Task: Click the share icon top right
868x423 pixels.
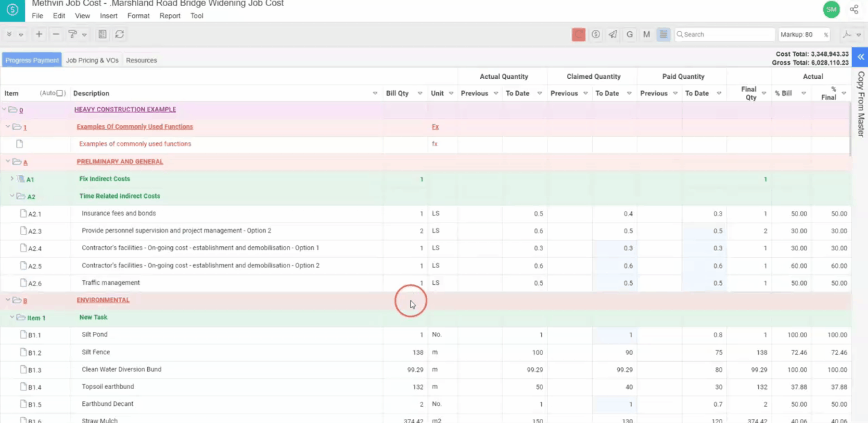Action: click(854, 9)
